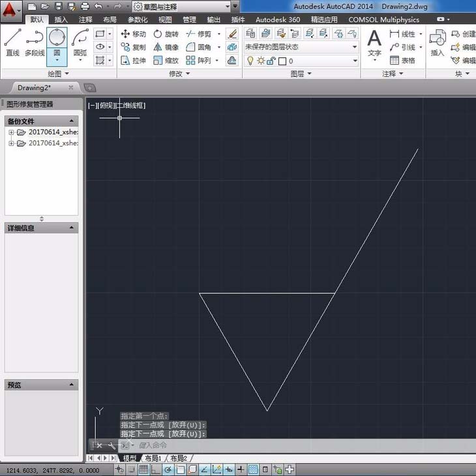Toggle grid display in status bar
This screenshot has width=476, height=476.
coord(143,469)
